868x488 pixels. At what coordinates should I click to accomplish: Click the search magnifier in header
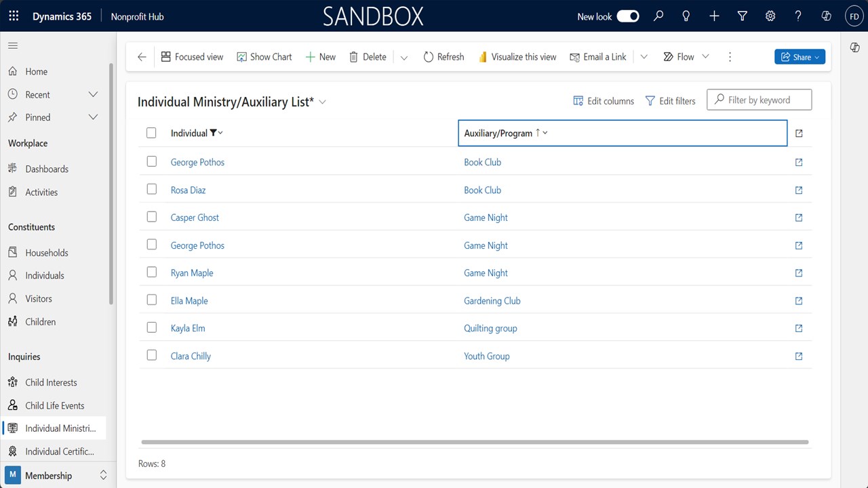coord(658,16)
